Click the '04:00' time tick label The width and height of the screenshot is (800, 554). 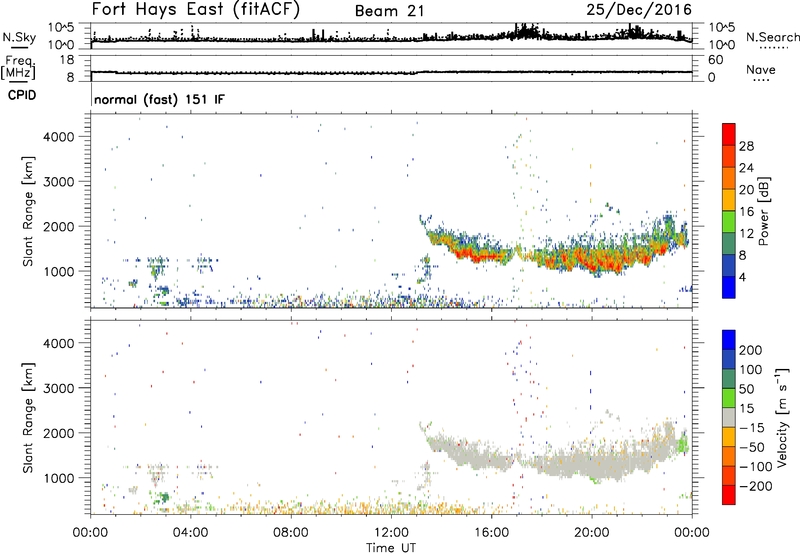[191, 533]
